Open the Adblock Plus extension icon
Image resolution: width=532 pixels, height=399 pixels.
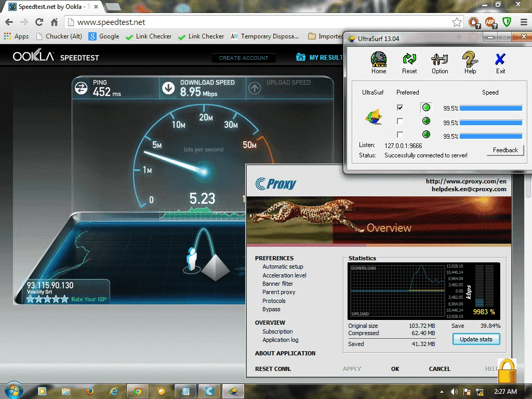pyautogui.click(x=490, y=22)
